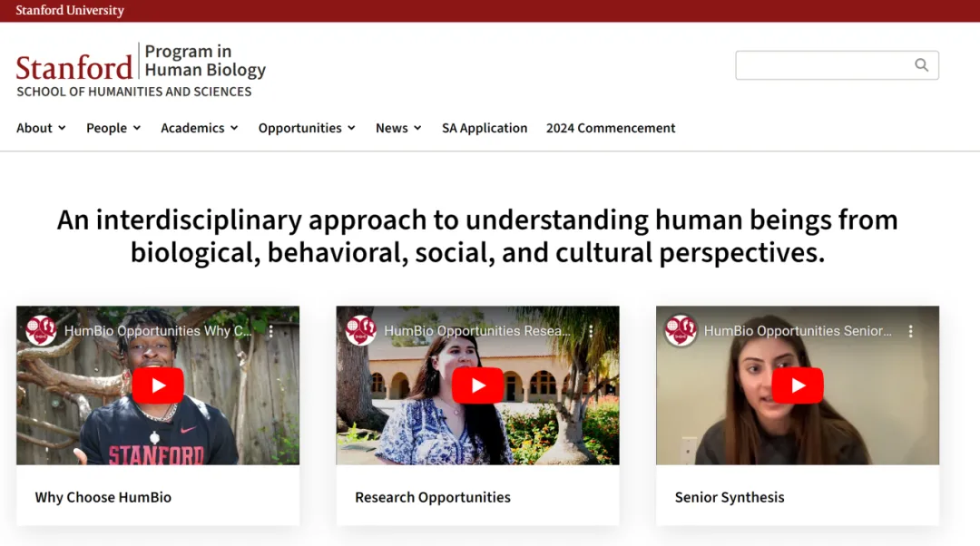
Task: Expand the About menu
Action: coord(41,128)
